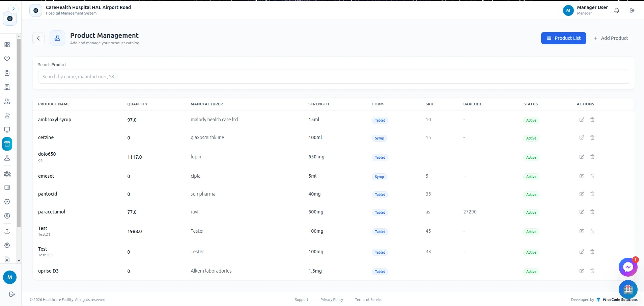The image size is (644, 306).
Task: Edit the cetzine product
Action: 582,137
